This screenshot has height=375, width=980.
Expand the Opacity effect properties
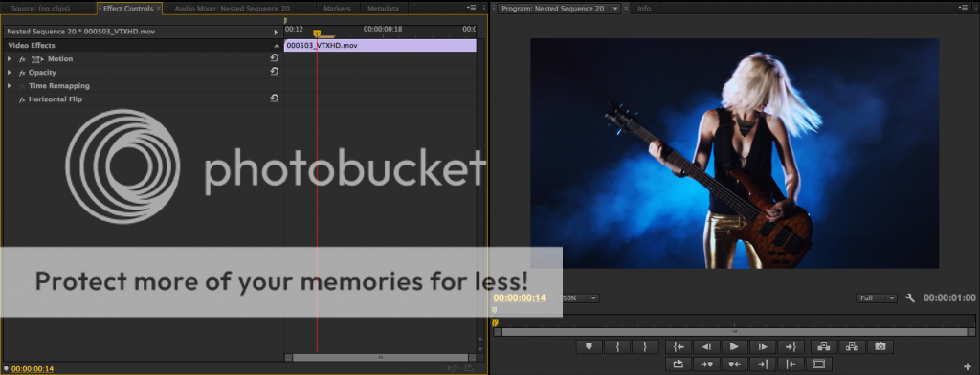[x=10, y=73]
